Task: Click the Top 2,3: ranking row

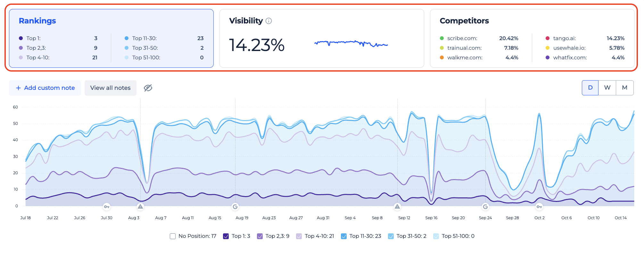Action: tap(58, 48)
